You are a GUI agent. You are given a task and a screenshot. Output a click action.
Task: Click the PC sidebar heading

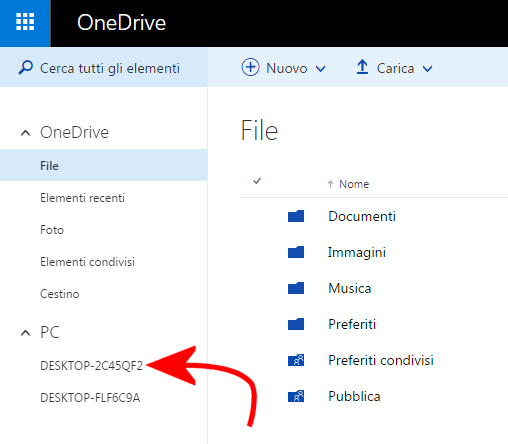click(x=50, y=332)
